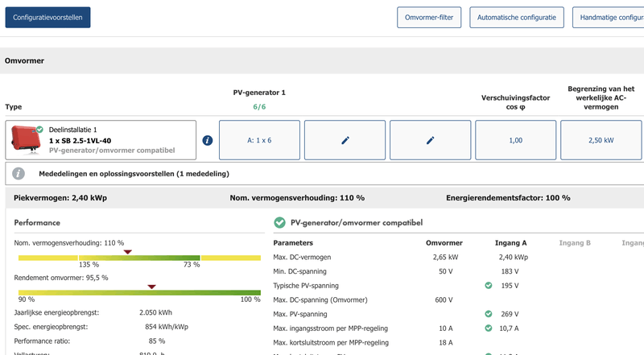Click the blue info icon beside Deelinstallatie 1
This screenshot has height=355, width=644.
(208, 140)
